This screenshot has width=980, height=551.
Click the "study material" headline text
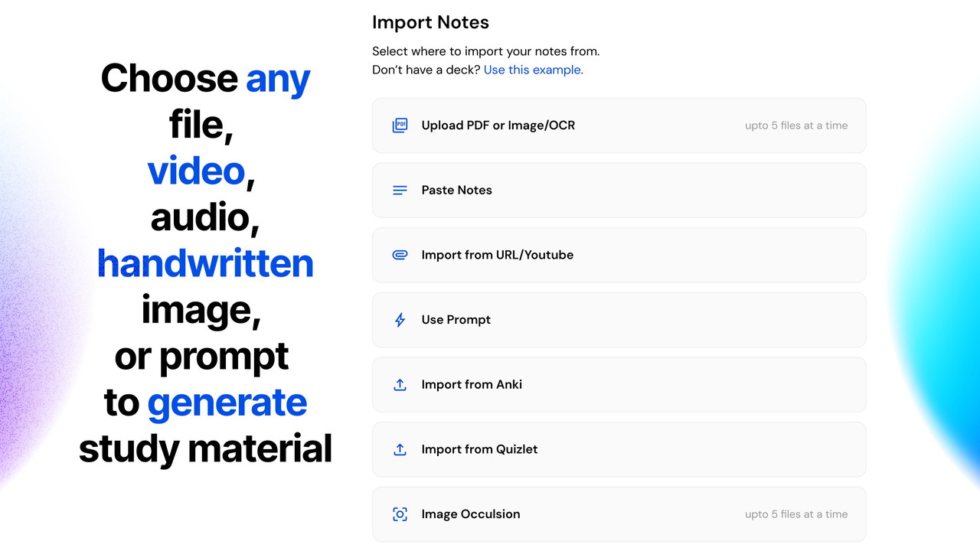click(x=205, y=448)
